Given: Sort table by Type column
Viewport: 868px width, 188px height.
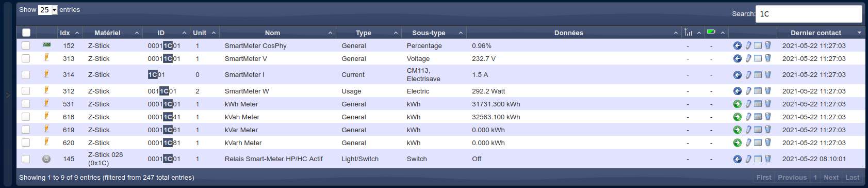Looking at the screenshot, I should [368, 33].
